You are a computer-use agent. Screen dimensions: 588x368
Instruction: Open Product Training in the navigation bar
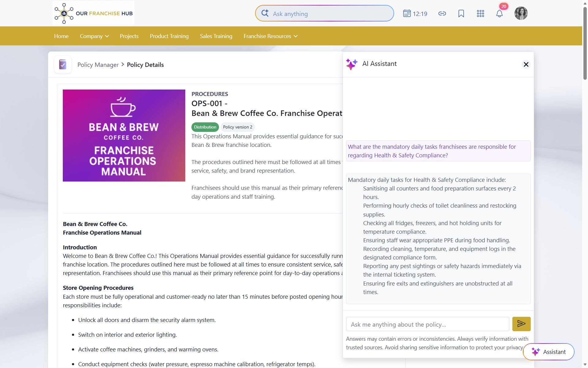coord(169,36)
